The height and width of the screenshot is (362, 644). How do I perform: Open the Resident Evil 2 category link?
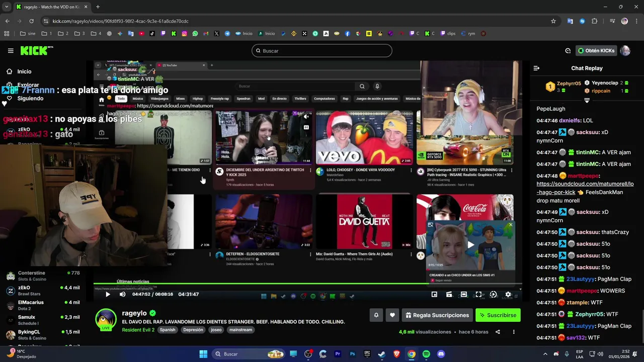click(x=138, y=330)
